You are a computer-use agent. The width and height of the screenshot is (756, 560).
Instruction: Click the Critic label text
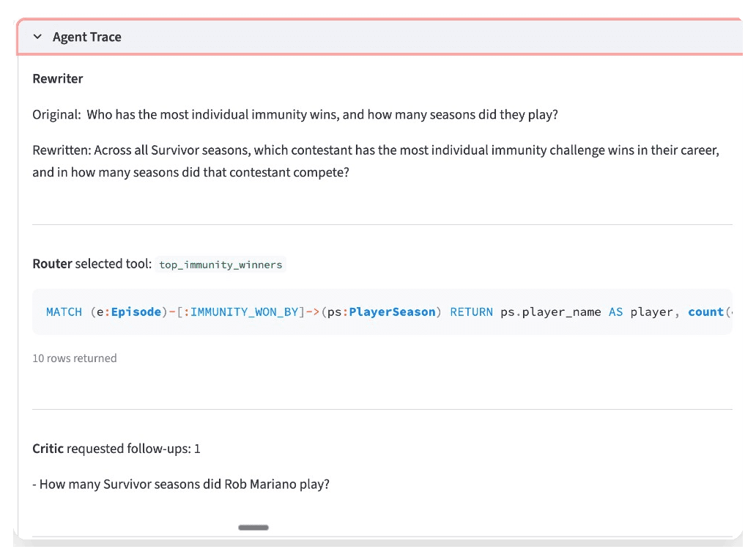click(48, 448)
